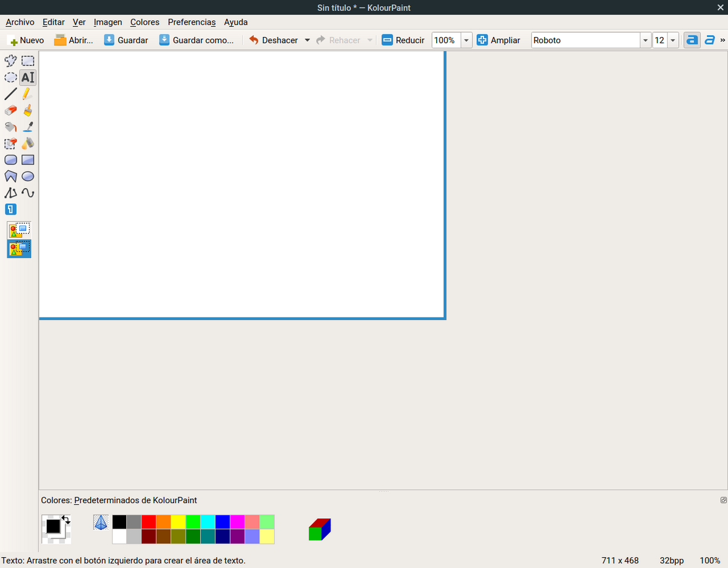Pick the bright blue color swatch
This screenshot has width=728, height=568.
tap(223, 522)
